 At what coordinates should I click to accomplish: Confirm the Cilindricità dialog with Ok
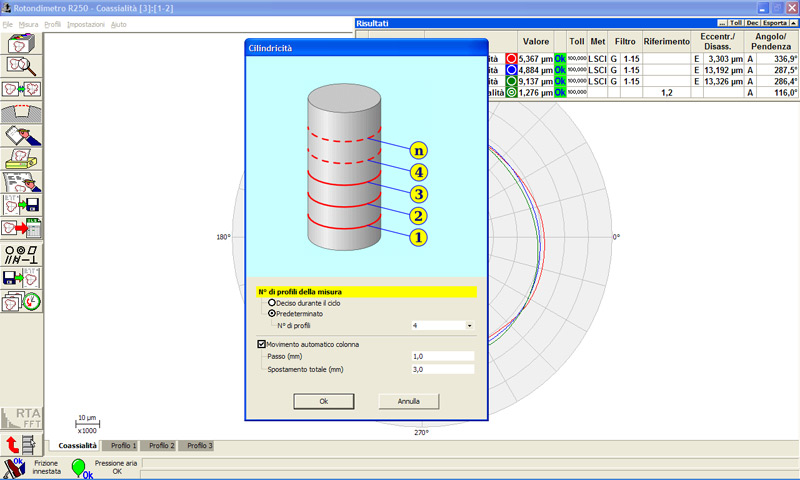click(323, 401)
